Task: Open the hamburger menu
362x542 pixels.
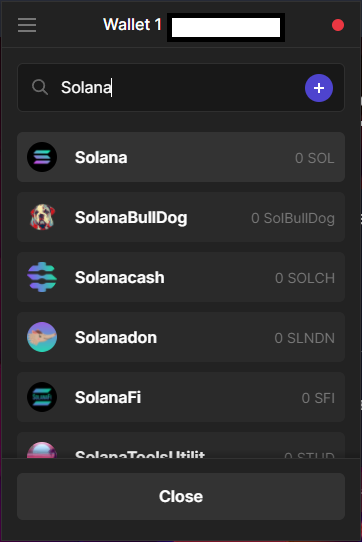Action: pos(27,25)
